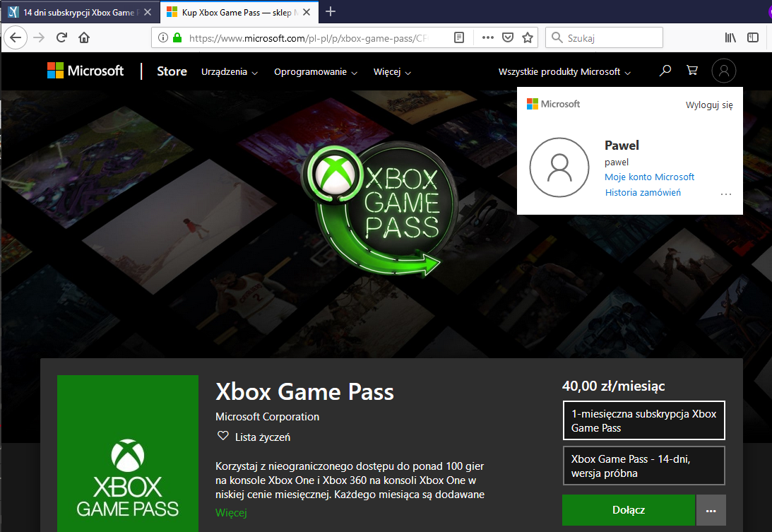The width and height of the screenshot is (772, 532).
Task: Focus the Szukaj search box
Action: click(604, 37)
